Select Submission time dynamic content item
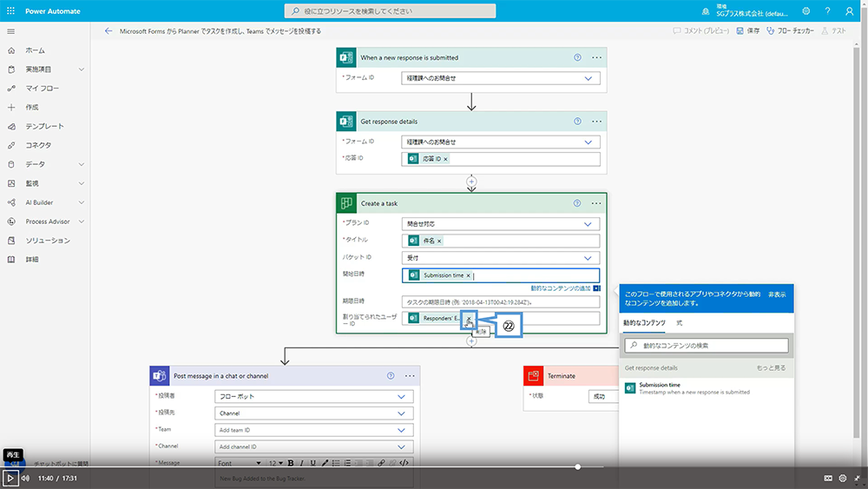Screen dimensions: 868x489 [x=706, y=388]
